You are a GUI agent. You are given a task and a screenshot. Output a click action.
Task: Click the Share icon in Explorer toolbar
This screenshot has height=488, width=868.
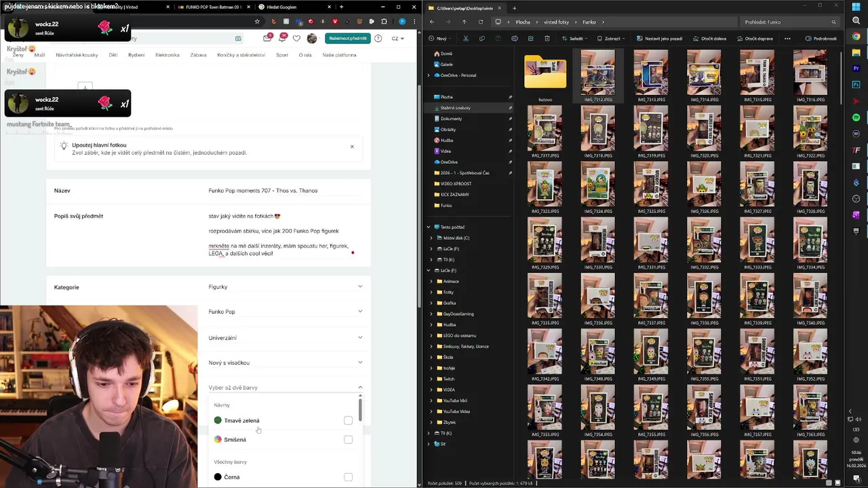tap(531, 39)
